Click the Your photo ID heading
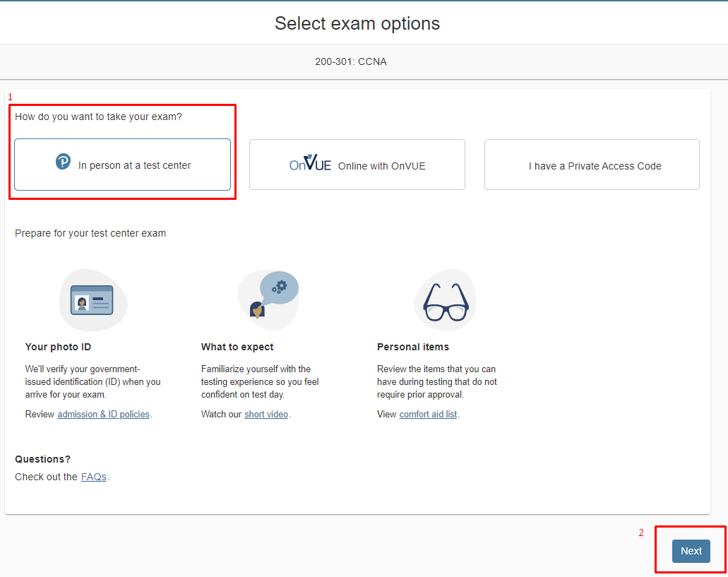Viewport: 728px width, 577px height. 58,347
